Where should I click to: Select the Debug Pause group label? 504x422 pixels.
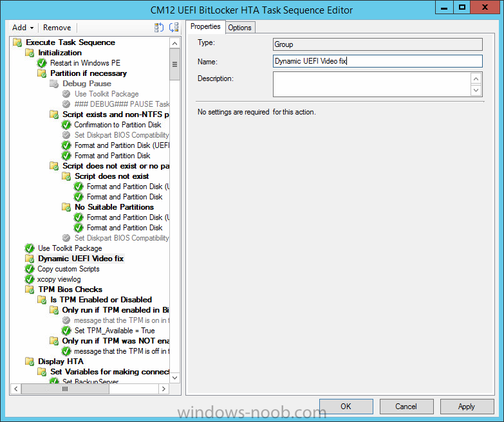tap(87, 84)
